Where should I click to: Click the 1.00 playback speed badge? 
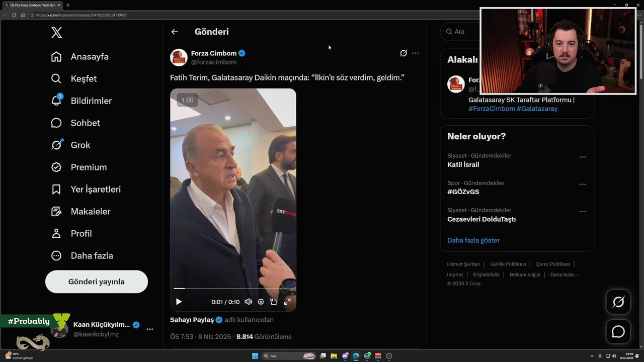(x=187, y=100)
